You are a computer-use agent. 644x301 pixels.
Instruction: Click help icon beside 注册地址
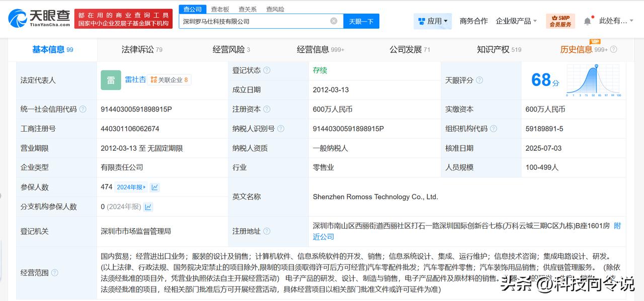coord(267,232)
